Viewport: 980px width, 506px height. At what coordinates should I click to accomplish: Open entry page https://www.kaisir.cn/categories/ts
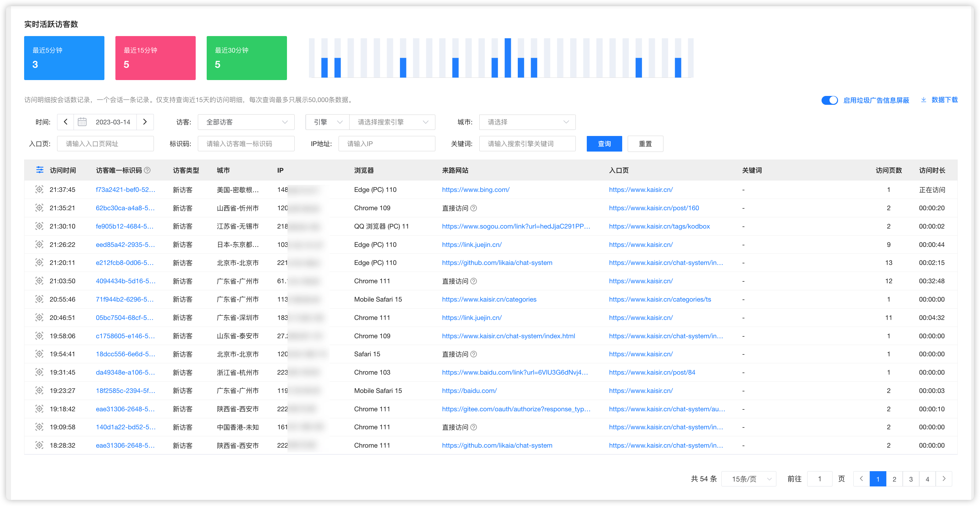point(660,299)
